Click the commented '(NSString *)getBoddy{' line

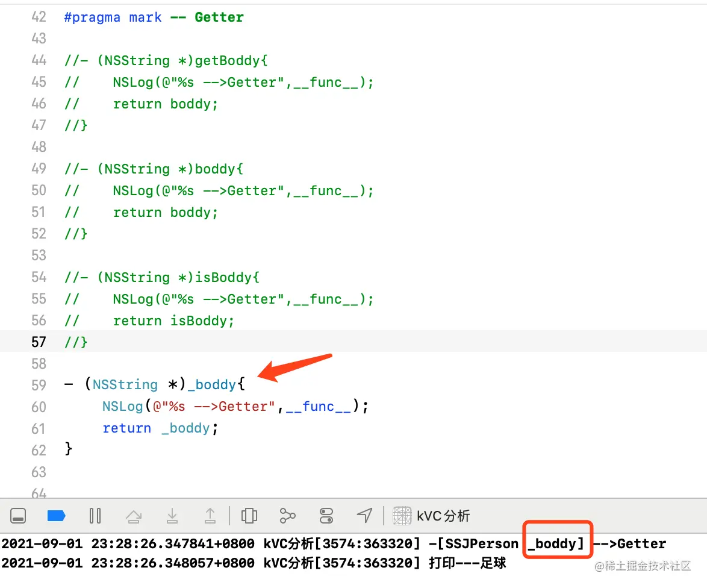coord(166,60)
